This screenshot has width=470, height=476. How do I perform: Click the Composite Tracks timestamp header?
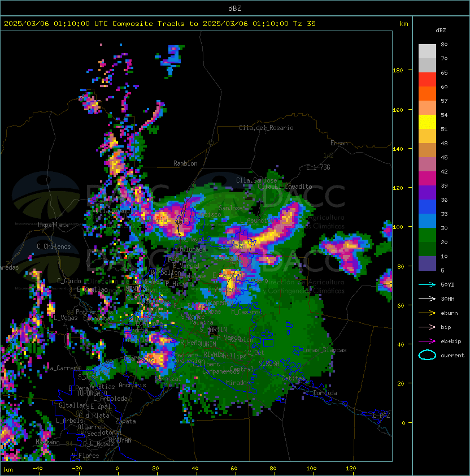[160, 24]
